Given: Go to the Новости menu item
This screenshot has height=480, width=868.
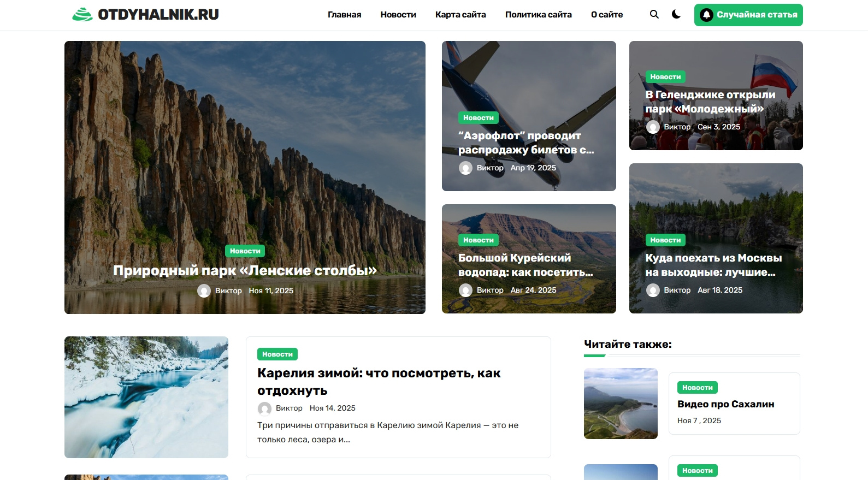Looking at the screenshot, I should [x=398, y=15].
